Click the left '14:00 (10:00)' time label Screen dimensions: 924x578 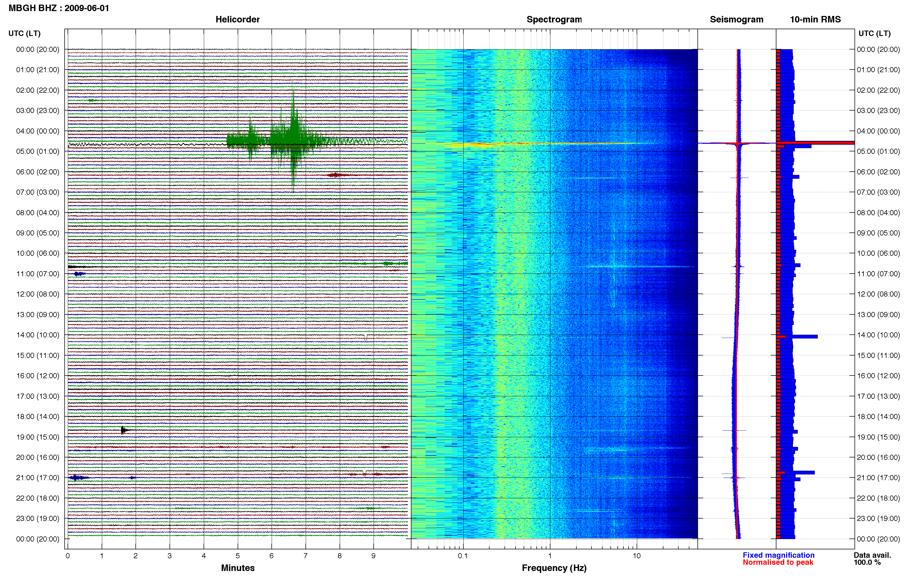pyautogui.click(x=38, y=335)
